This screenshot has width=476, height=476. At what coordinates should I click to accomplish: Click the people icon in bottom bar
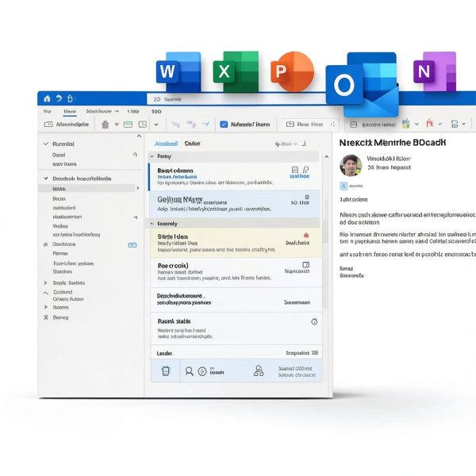pos(259,370)
